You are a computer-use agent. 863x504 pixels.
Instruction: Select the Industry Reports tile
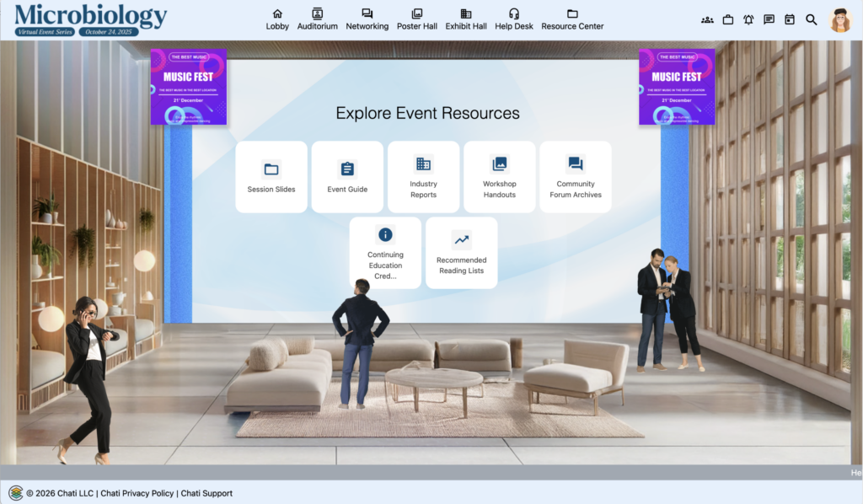(x=423, y=177)
